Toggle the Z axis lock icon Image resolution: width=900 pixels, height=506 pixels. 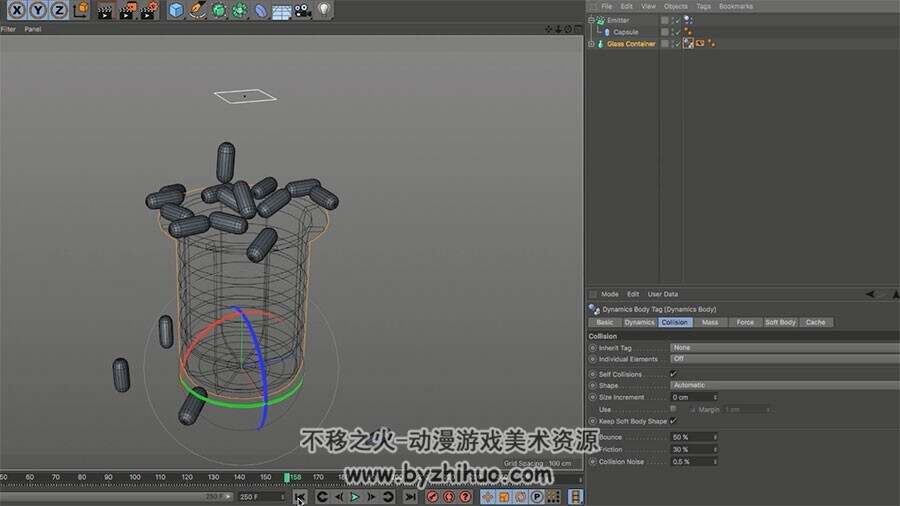click(59, 10)
